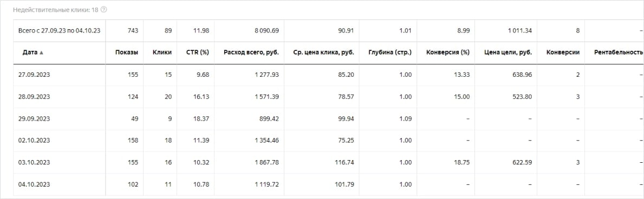This screenshot has width=644, height=199.
Task: Sort by Расход всего, руб. header
Action: pyautogui.click(x=251, y=52)
